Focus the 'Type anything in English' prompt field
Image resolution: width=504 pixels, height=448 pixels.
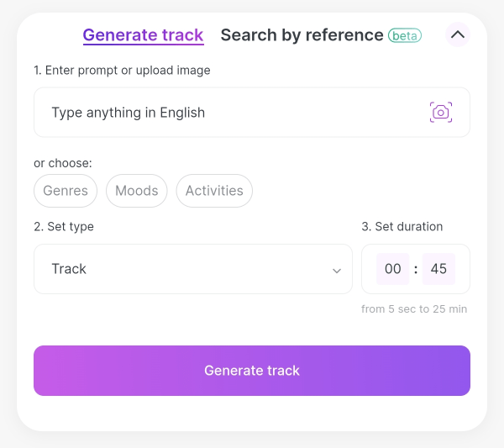click(227, 113)
